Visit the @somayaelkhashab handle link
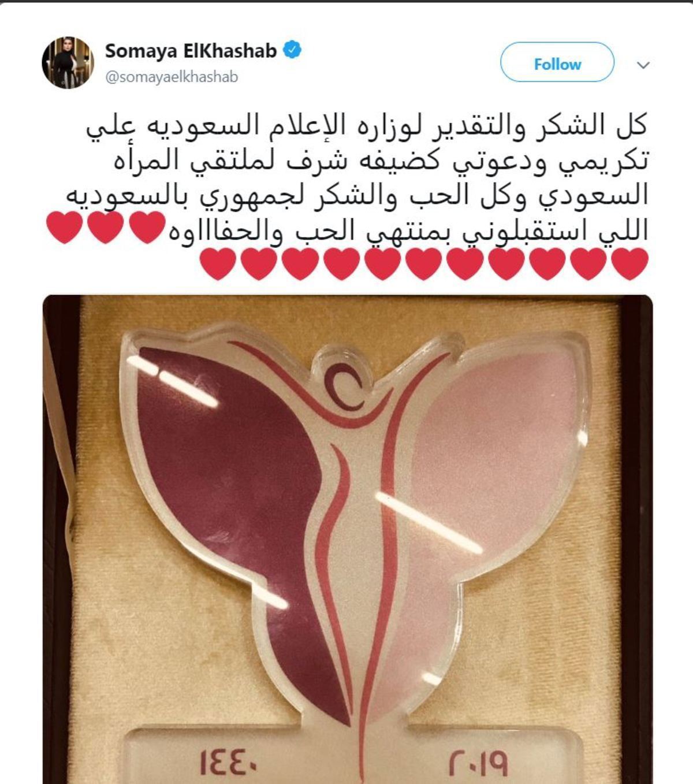Image resolution: width=693 pixels, height=784 pixels. click(x=172, y=77)
